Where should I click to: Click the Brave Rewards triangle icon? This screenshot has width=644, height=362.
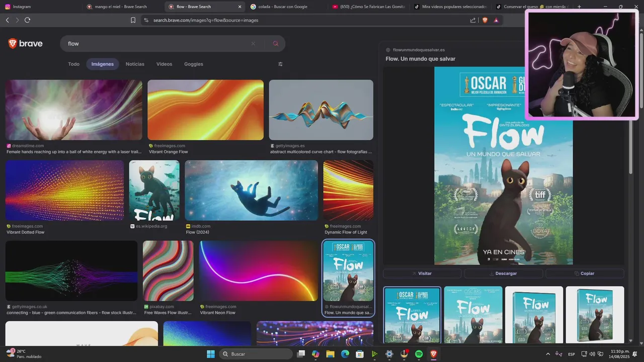pyautogui.click(x=496, y=20)
